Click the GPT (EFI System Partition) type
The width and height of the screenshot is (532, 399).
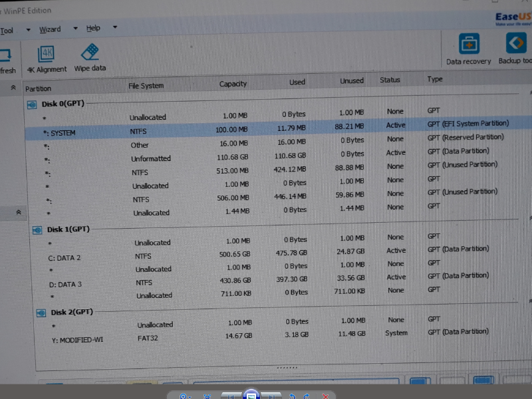point(468,124)
